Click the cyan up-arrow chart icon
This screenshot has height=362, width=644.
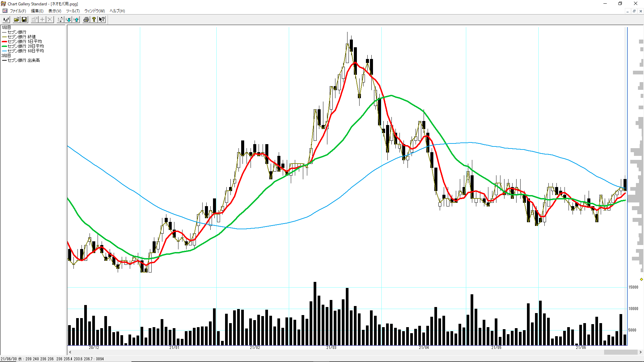point(76,19)
